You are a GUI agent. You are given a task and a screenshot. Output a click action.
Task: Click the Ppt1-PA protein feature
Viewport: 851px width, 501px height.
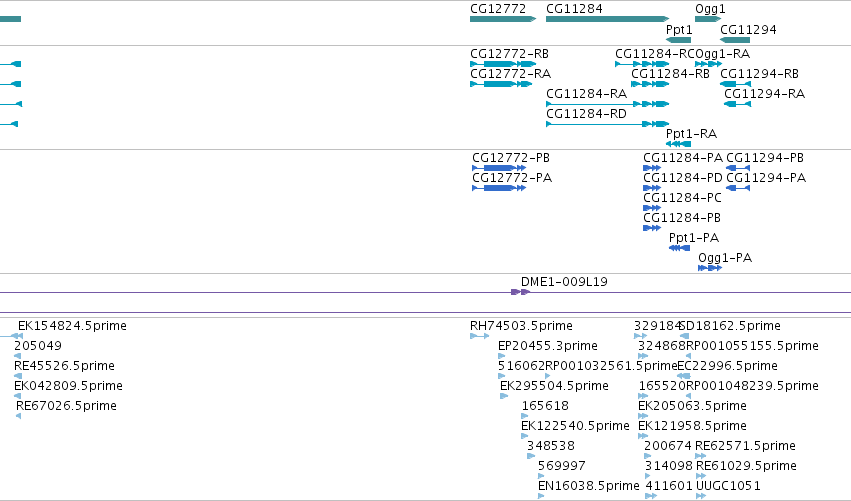[679, 248]
